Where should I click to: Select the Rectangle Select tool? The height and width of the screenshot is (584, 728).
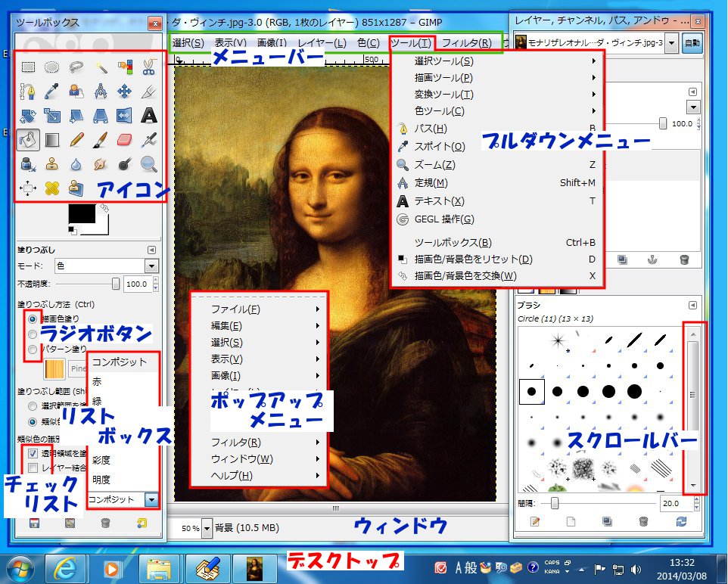click(x=28, y=67)
